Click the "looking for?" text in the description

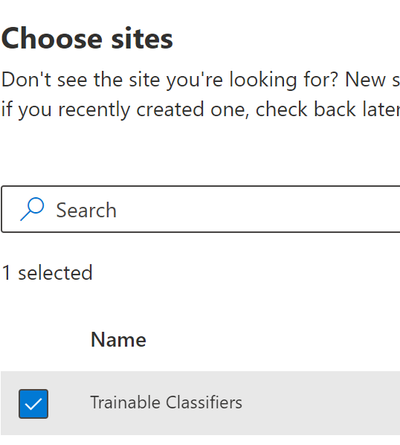(284, 80)
